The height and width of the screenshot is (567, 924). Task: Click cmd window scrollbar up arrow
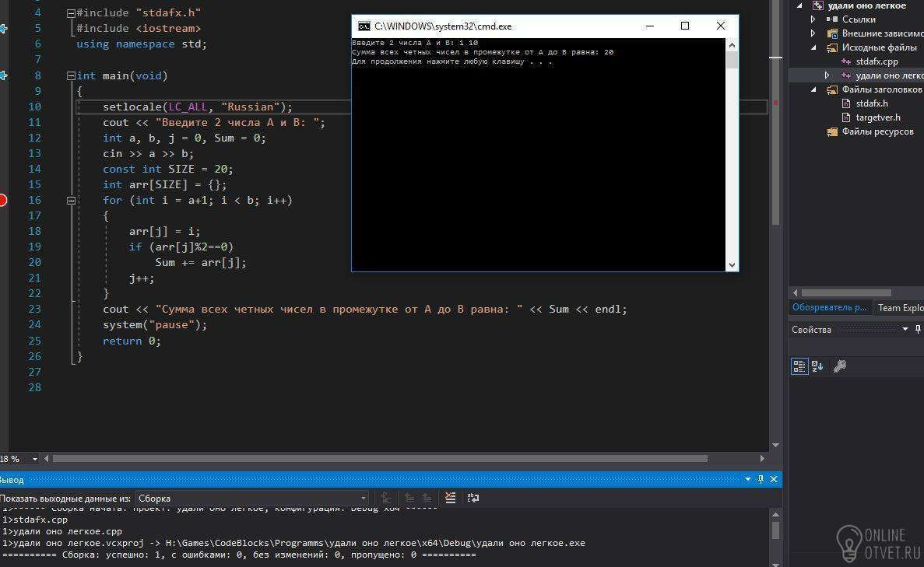click(732, 45)
